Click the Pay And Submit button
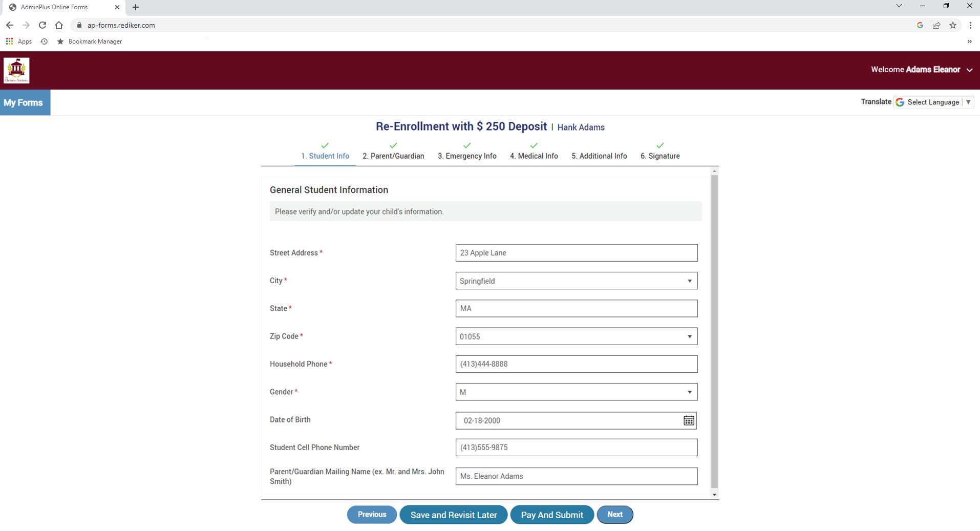The width and height of the screenshot is (980, 531). (x=551, y=515)
